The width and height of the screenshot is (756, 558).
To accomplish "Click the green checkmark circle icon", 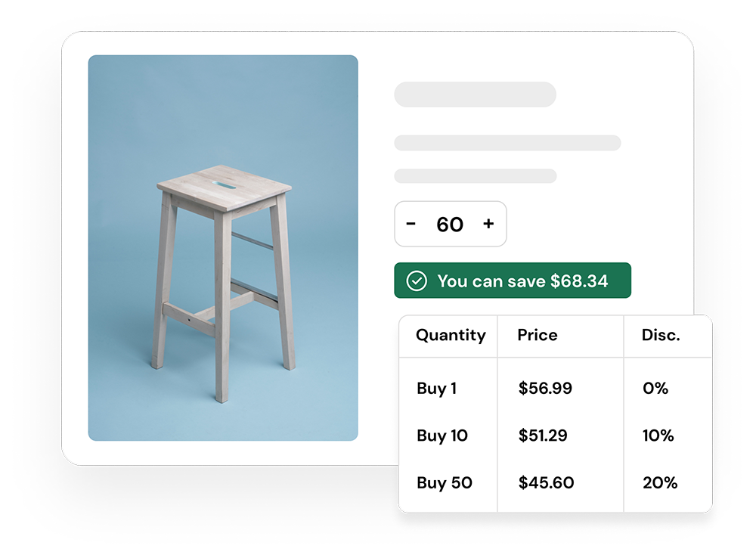I will pyautogui.click(x=417, y=281).
